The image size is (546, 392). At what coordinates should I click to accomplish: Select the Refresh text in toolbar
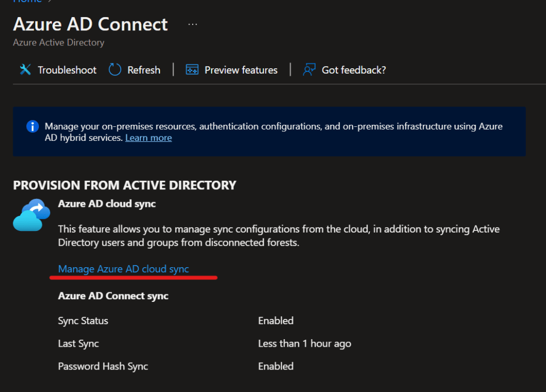(x=144, y=70)
